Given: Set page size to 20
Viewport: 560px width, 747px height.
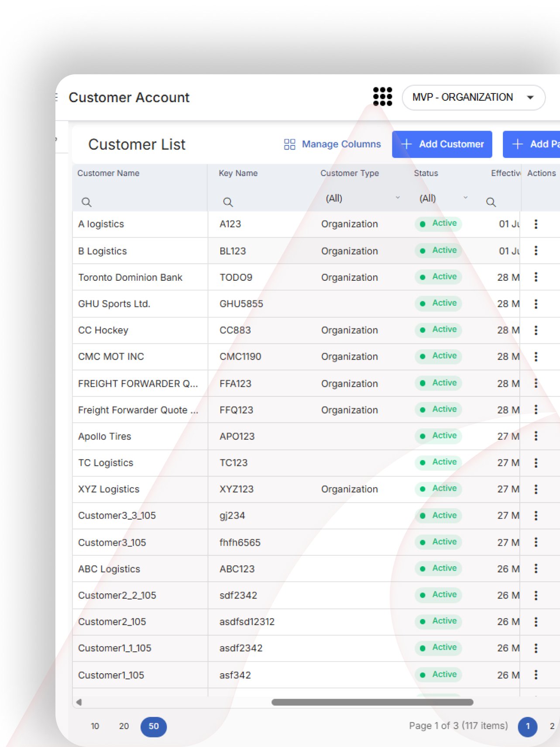Looking at the screenshot, I should tap(124, 726).
